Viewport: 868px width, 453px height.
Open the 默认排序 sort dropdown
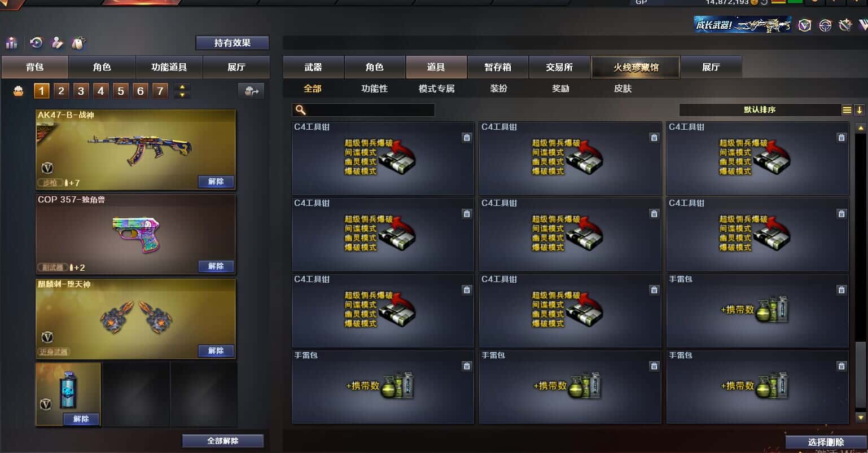click(x=760, y=110)
